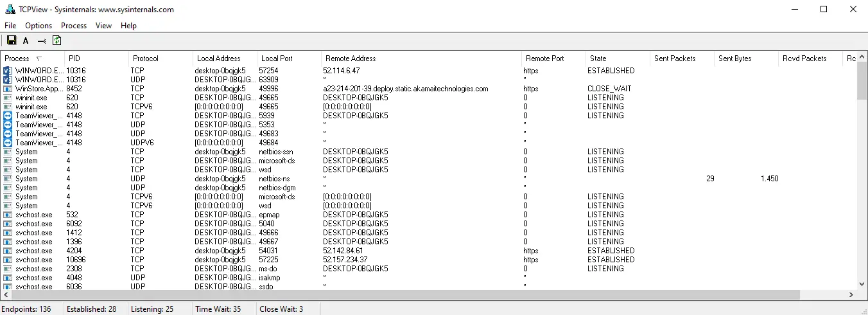This screenshot has height=315, width=868.
Task: Select remote address 52.142.84.61
Action: coord(343,251)
